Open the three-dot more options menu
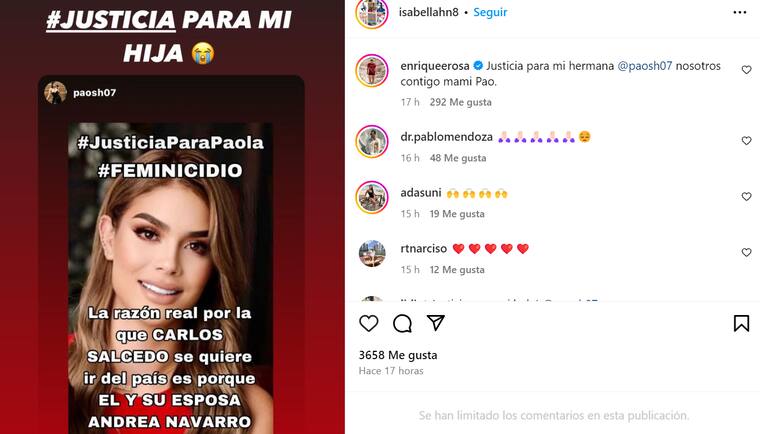 point(740,12)
